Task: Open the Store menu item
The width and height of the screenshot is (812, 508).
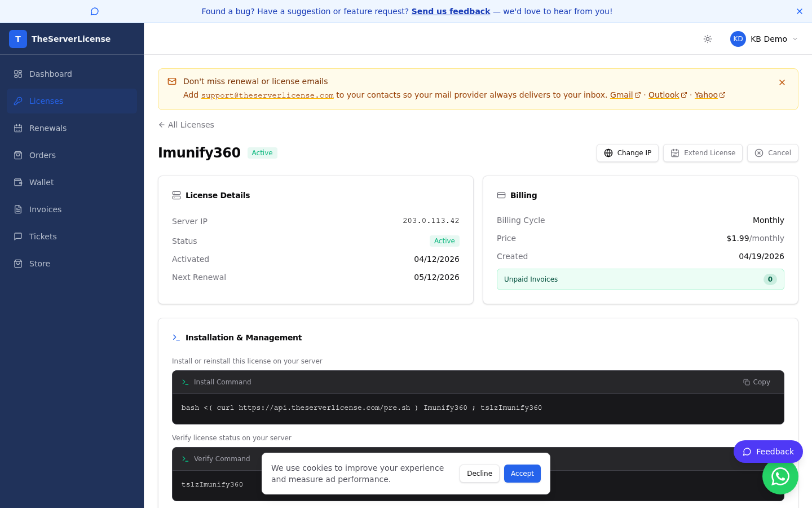Action: [72, 264]
